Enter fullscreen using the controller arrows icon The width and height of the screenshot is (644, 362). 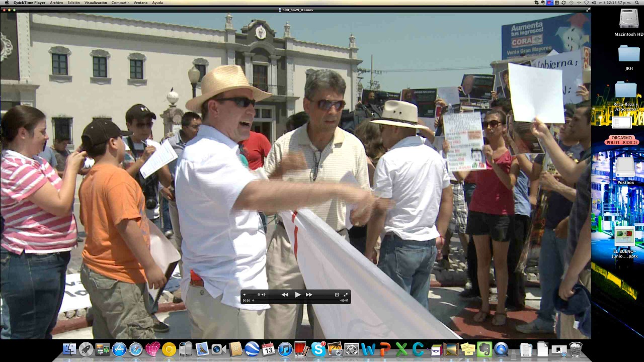point(346,295)
